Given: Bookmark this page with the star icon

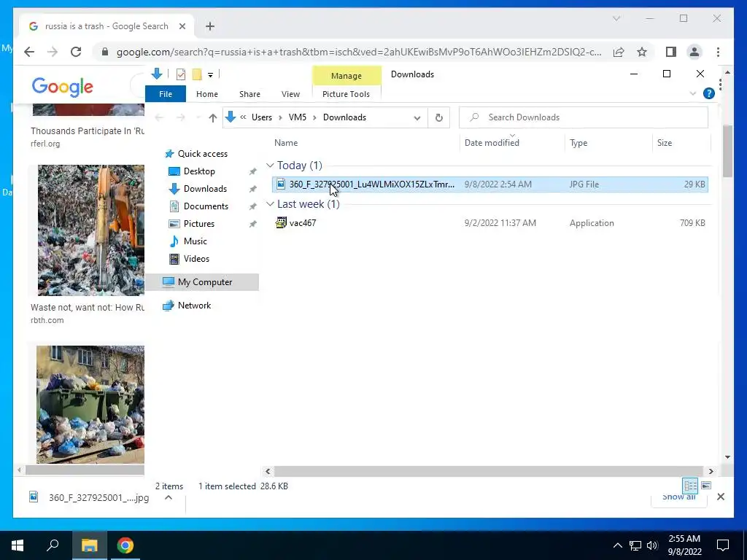Looking at the screenshot, I should point(642,52).
